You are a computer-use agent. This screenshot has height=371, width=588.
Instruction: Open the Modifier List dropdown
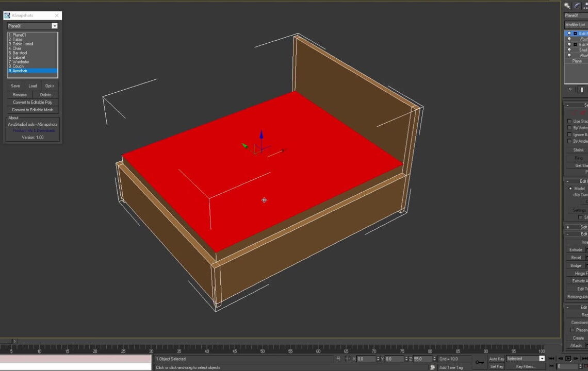click(x=576, y=25)
